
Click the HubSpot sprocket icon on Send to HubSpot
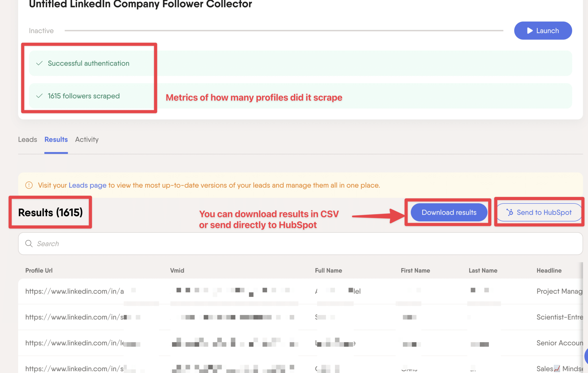pyautogui.click(x=510, y=213)
